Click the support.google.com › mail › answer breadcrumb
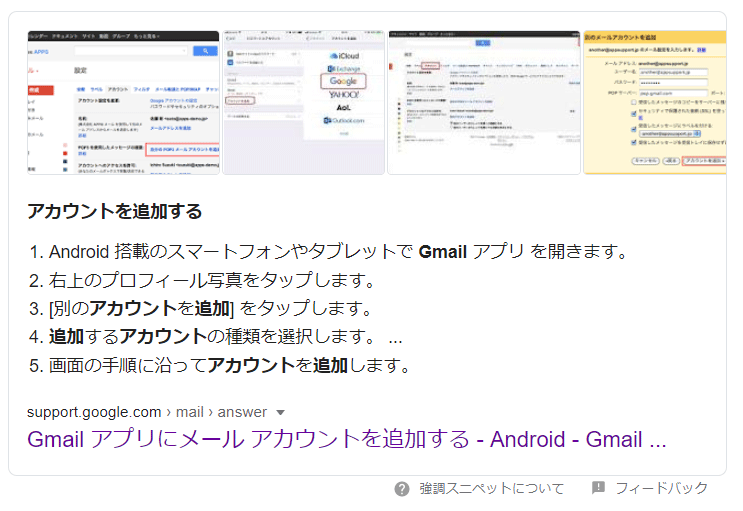Viewport: 743px width, 511px height. click(147, 412)
